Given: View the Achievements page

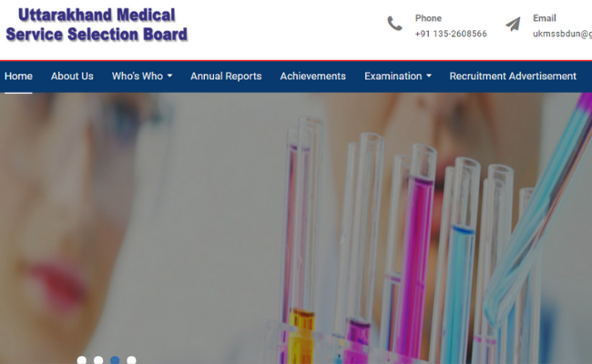Looking at the screenshot, I should (312, 76).
